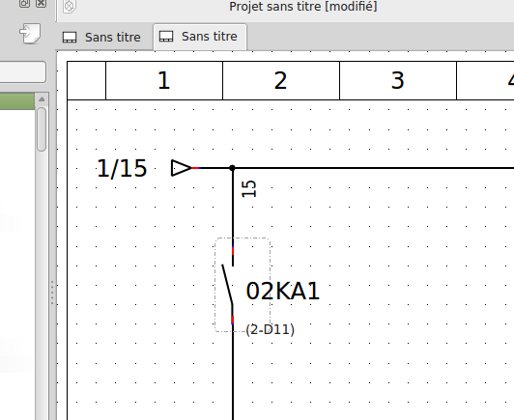Click the conductor junction dot
Image resolution: width=514 pixels, height=420 pixels.
[x=233, y=168]
